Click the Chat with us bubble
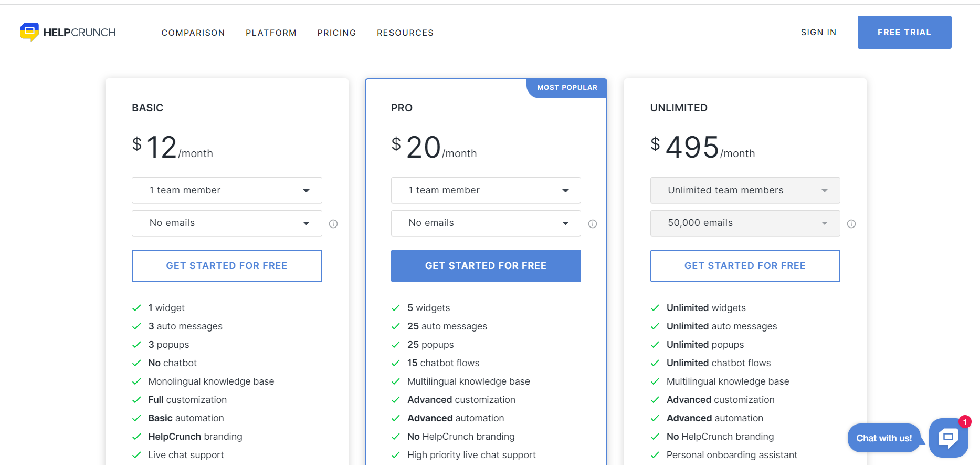 point(884,438)
